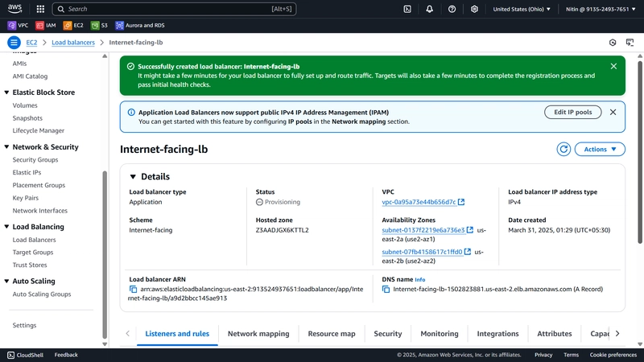
Task: Open external icon for subnet-07fb4158617c1ffd0
Action: click(x=468, y=252)
